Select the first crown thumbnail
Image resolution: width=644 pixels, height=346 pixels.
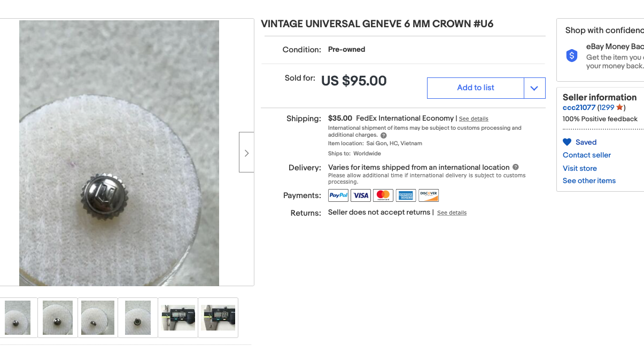tap(18, 318)
